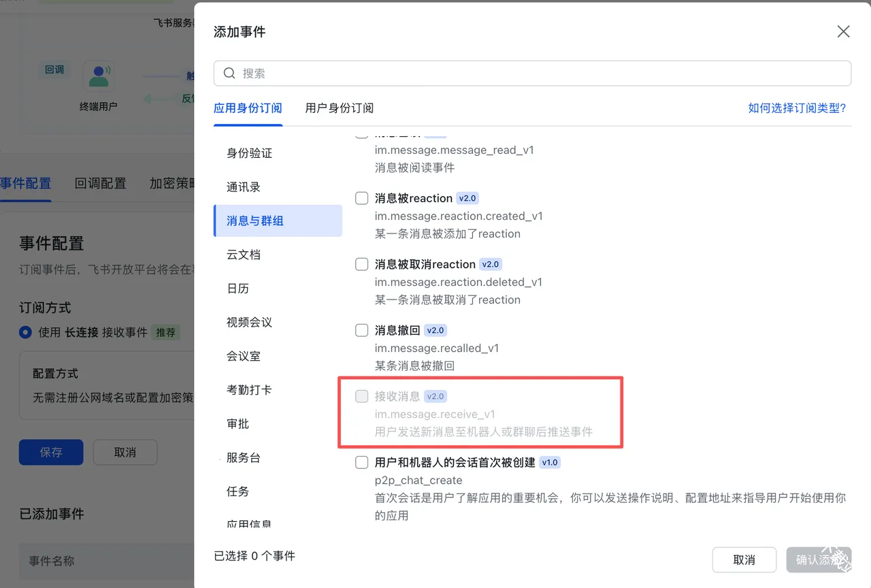Enable the 消息撤回 event
Image resolution: width=871 pixels, height=588 pixels.
361,329
